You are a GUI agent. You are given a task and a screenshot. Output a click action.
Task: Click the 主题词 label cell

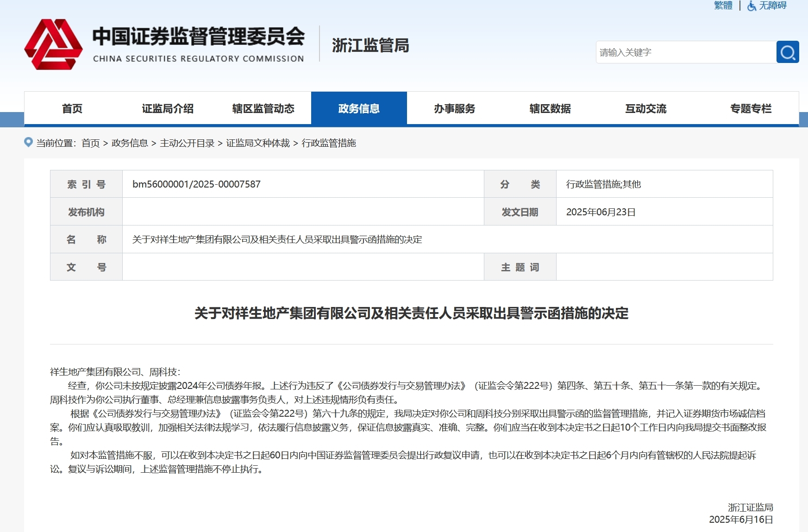(x=520, y=267)
